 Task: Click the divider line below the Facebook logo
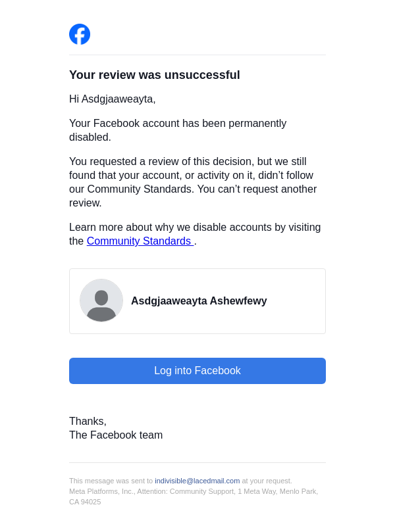coord(197,55)
